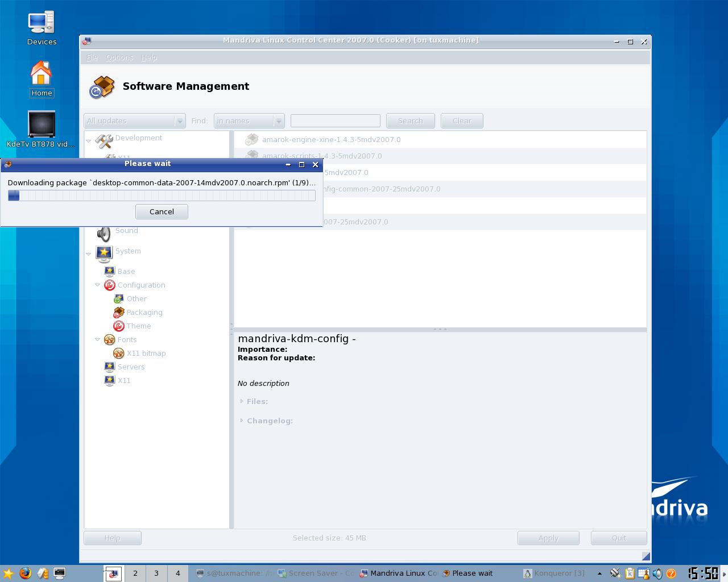Select the X11 icon below Servers
This screenshot has height=582, width=728.
(110, 380)
